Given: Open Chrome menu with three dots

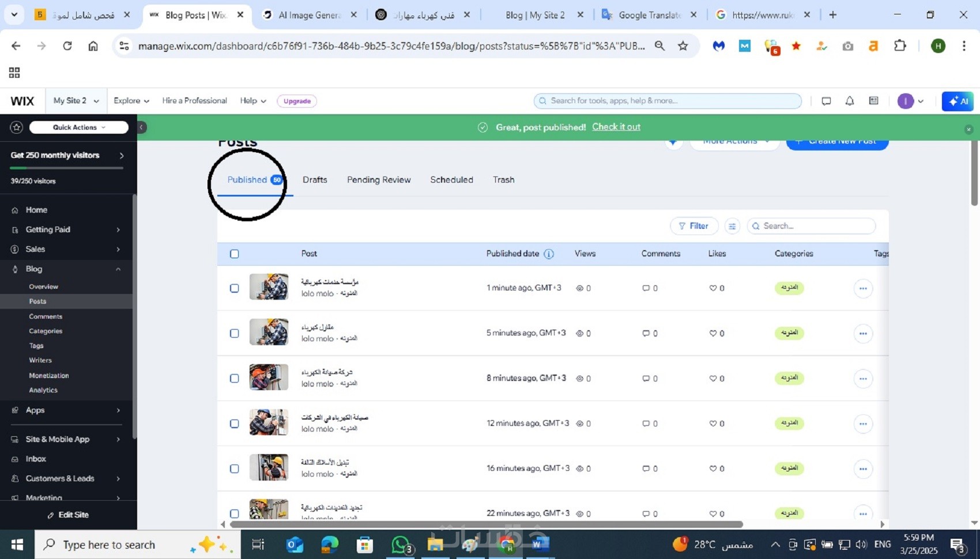Looking at the screenshot, I should (x=964, y=46).
